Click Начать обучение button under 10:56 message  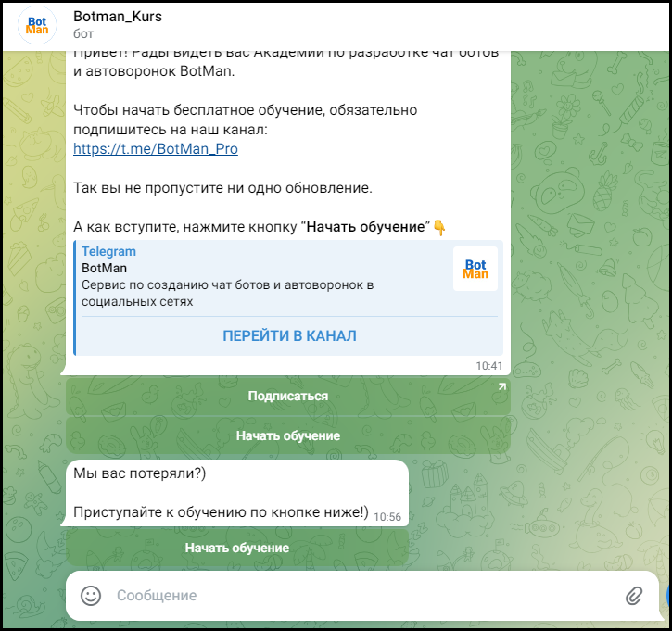[x=237, y=548]
